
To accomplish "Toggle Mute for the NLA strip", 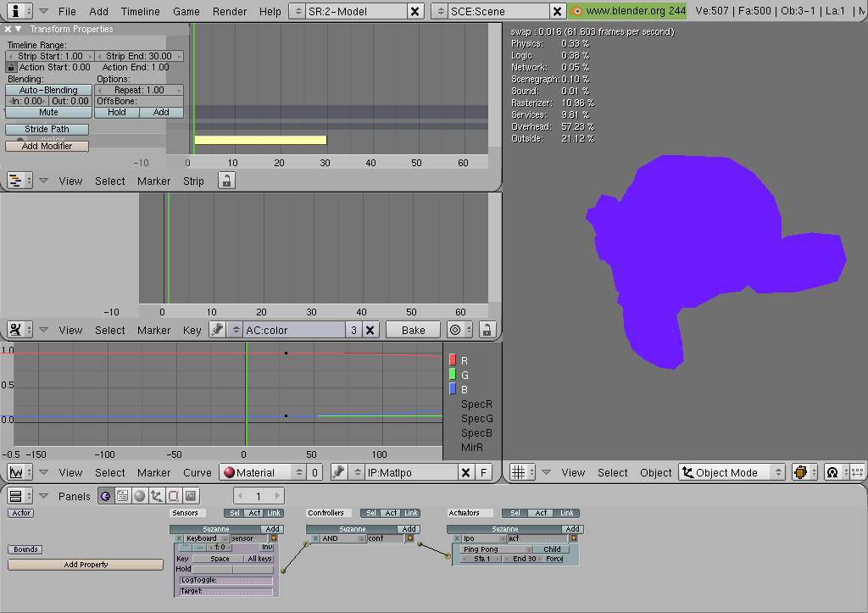I will click(x=48, y=112).
